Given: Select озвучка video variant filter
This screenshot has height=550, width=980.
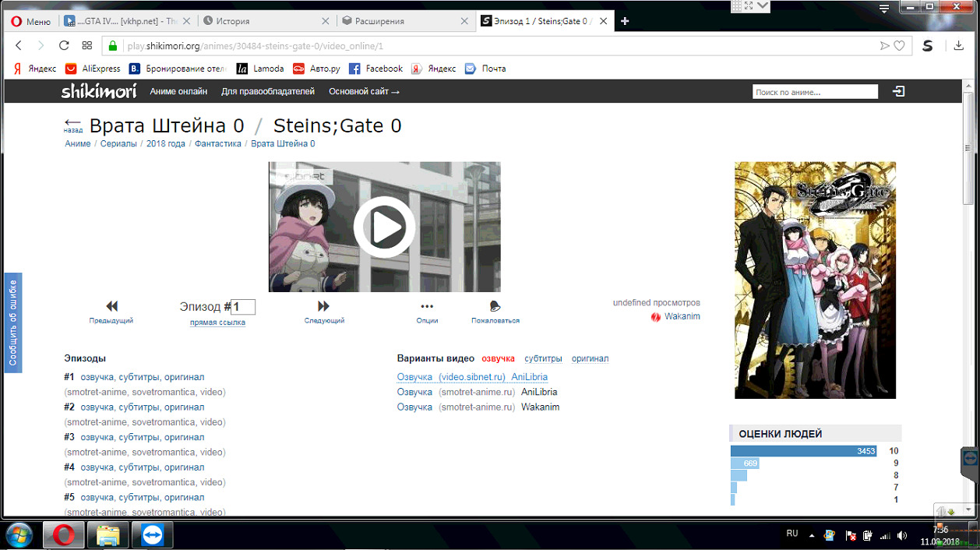Looking at the screenshot, I should [x=498, y=358].
